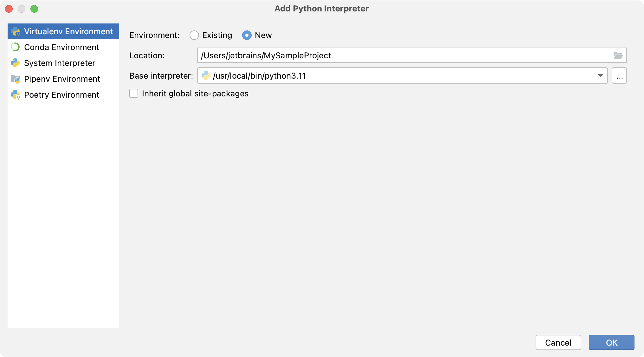Click the ellipsis button next to Base interpreter
The width and height of the screenshot is (644, 357).
pos(619,76)
